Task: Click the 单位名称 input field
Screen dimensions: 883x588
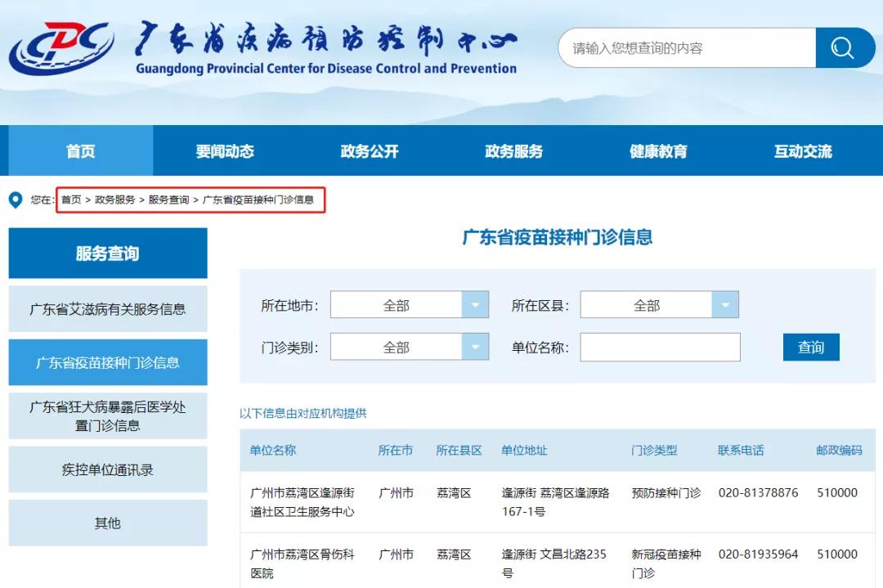Action: click(x=658, y=347)
